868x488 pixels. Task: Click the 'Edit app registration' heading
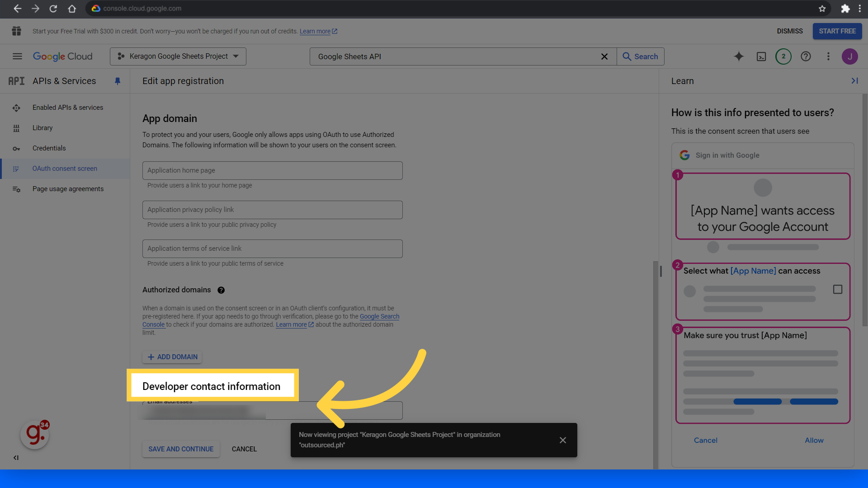click(x=183, y=81)
